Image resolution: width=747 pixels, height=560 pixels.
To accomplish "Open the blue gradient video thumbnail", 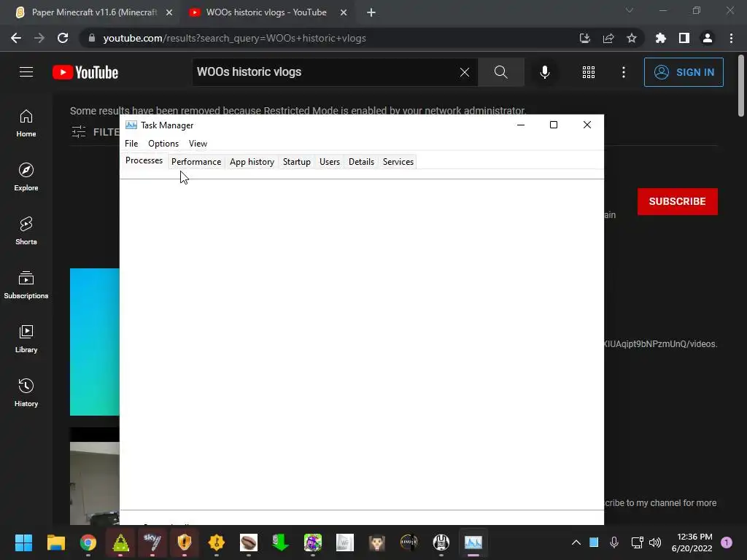I will [x=95, y=342].
